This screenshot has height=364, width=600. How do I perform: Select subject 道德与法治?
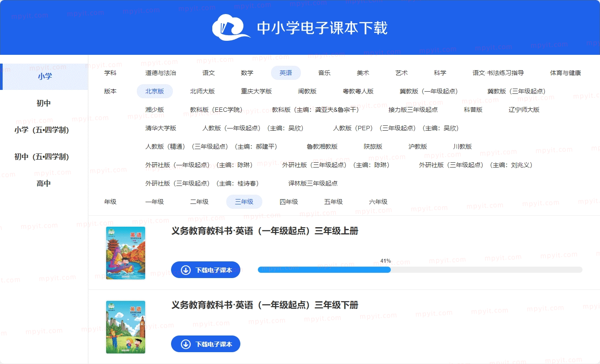[x=161, y=73]
